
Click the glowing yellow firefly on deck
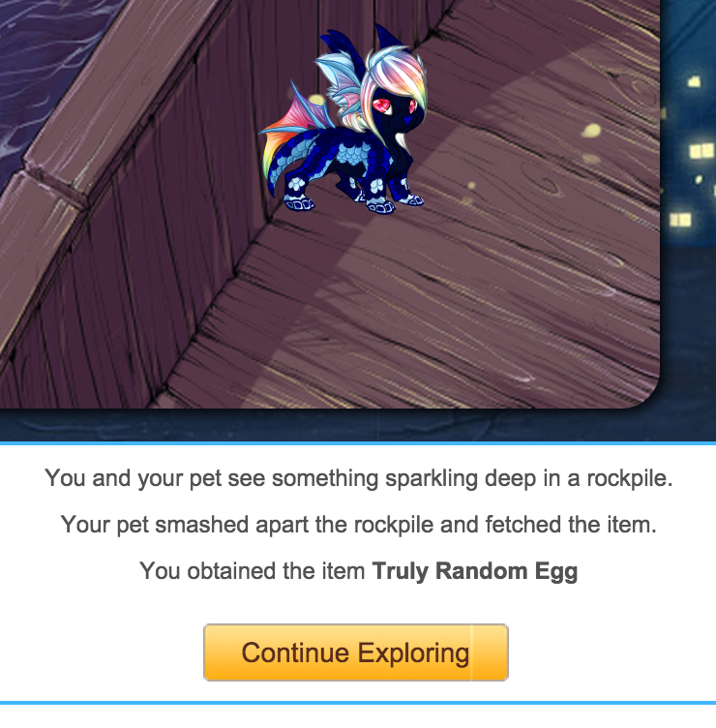[591, 131]
